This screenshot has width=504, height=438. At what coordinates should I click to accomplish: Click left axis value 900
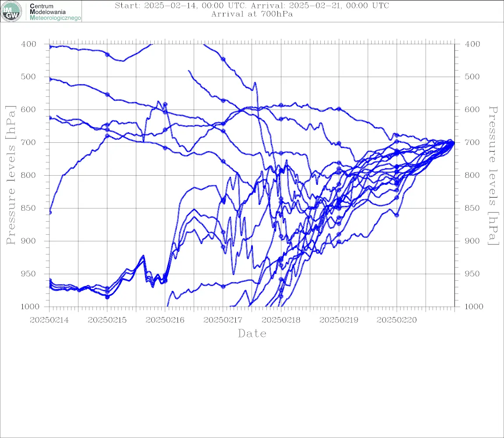(x=28, y=241)
